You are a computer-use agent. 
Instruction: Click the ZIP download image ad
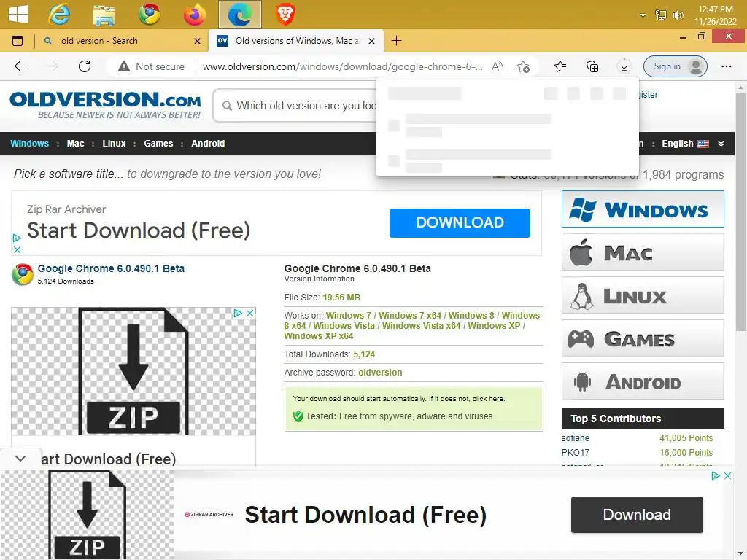tap(133, 371)
